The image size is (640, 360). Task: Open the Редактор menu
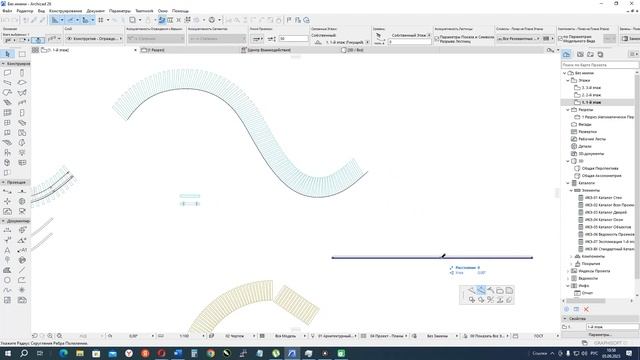[x=25, y=11]
